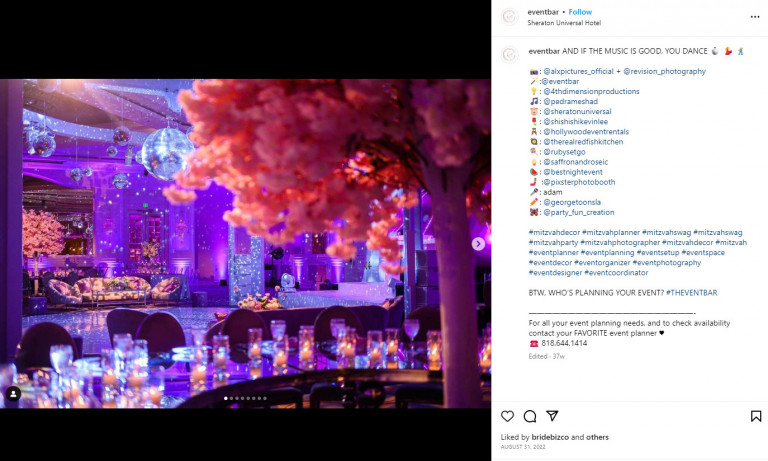This screenshot has height=461, width=768.
Task: View tagged people icon on photo
Action: (x=13, y=395)
